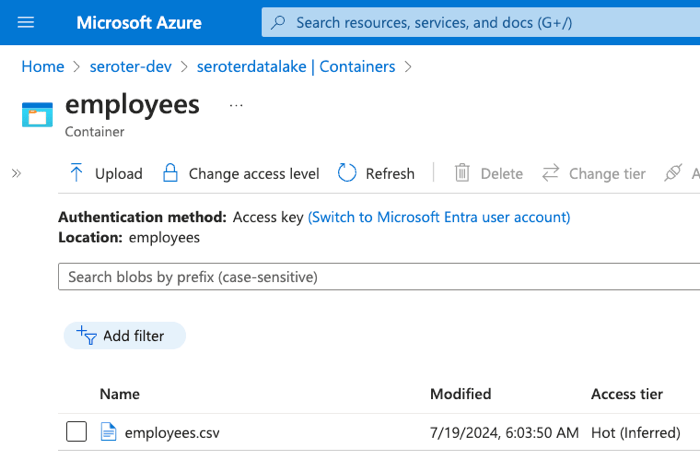This screenshot has height=472, width=700.
Task: Go to Home breadcrumb
Action: (43, 67)
